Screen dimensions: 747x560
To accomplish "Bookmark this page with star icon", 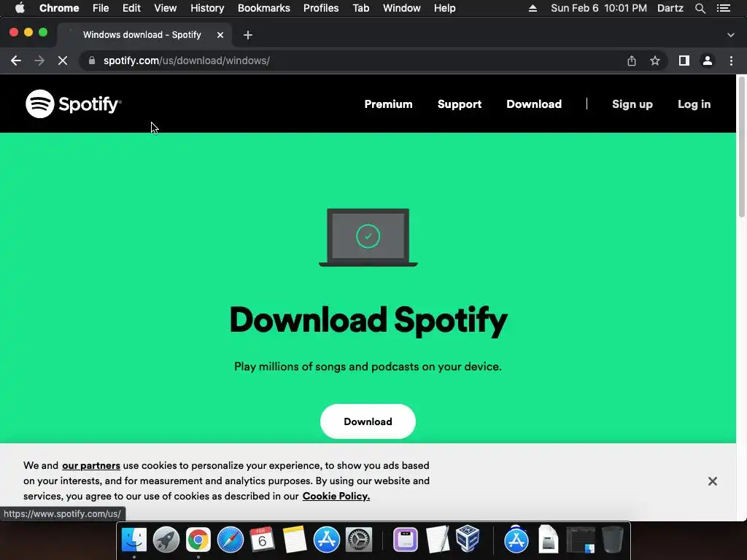I will tap(655, 61).
